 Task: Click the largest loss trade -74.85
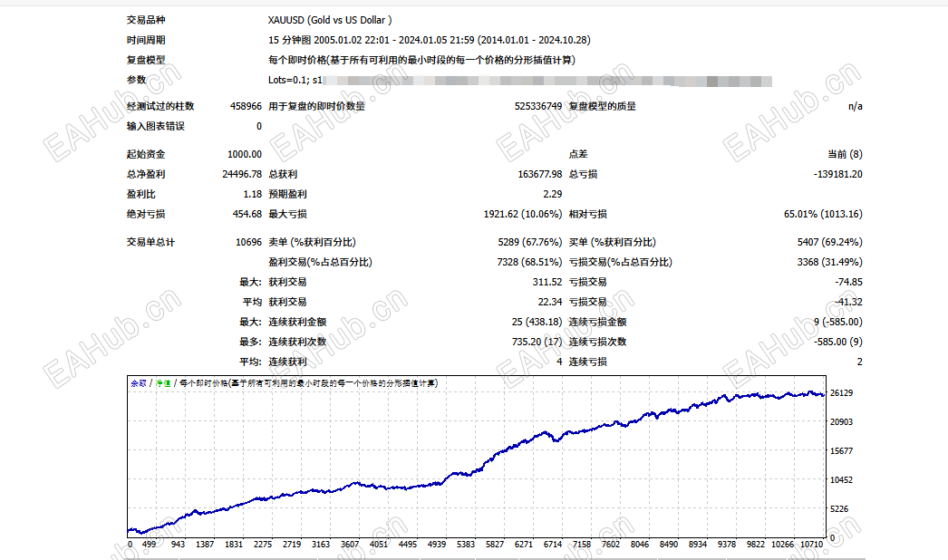(x=849, y=282)
